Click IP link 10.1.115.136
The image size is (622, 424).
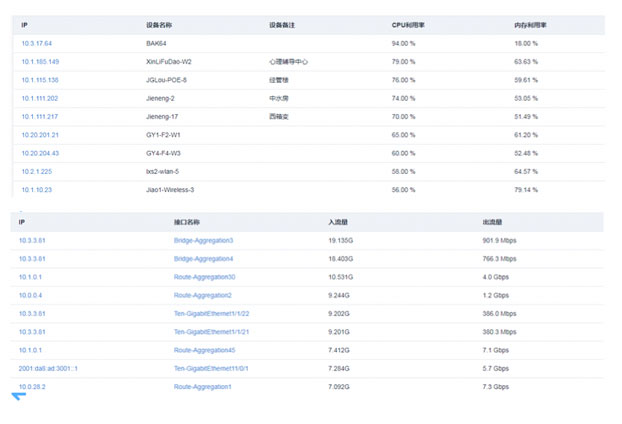[x=40, y=80]
